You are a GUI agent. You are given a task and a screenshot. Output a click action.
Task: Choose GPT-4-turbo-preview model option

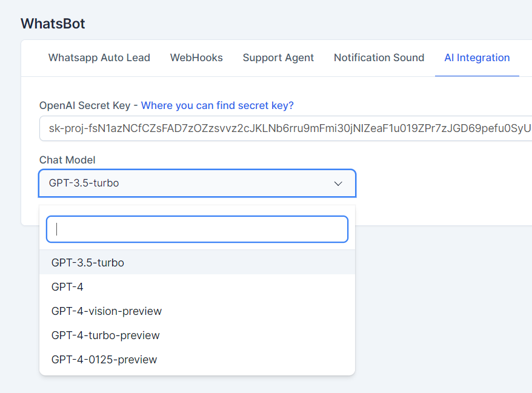pos(105,335)
